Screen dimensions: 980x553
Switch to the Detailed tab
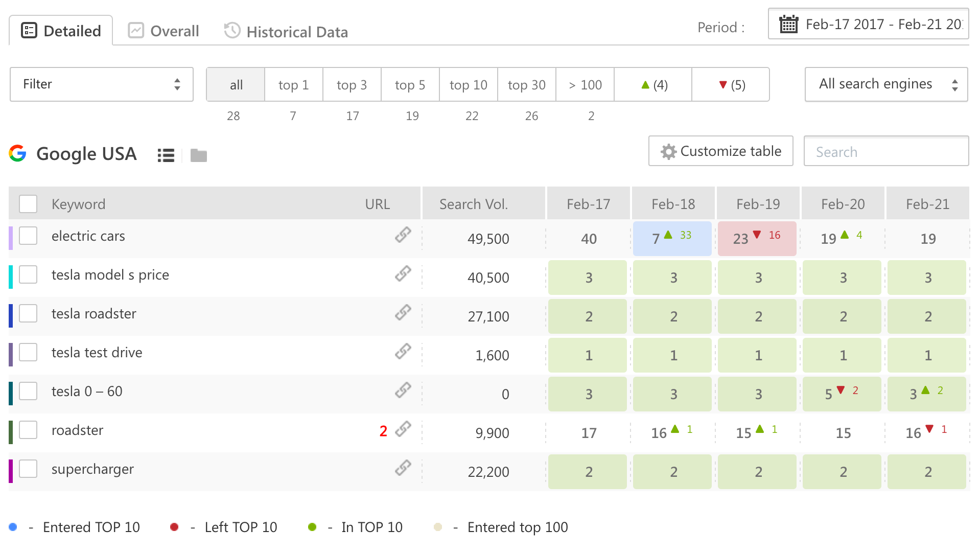click(x=61, y=31)
